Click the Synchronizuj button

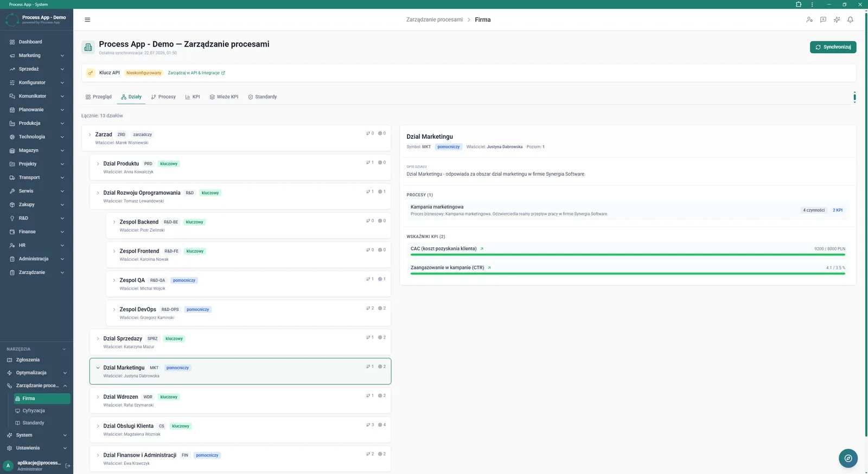[x=833, y=47]
